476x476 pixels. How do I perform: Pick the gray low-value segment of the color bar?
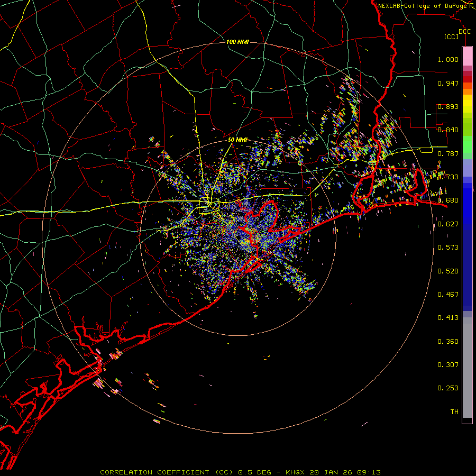(467, 368)
